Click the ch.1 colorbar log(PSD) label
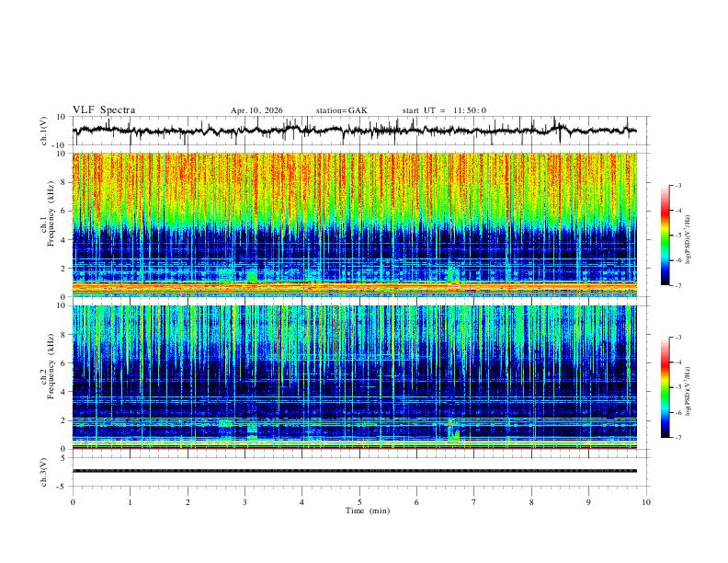 [x=688, y=239]
